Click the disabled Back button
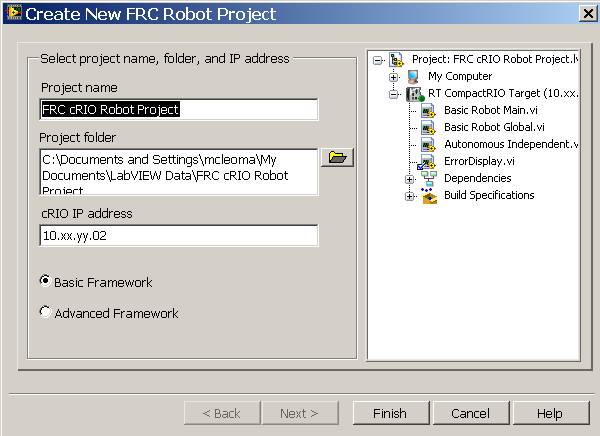 222,413
